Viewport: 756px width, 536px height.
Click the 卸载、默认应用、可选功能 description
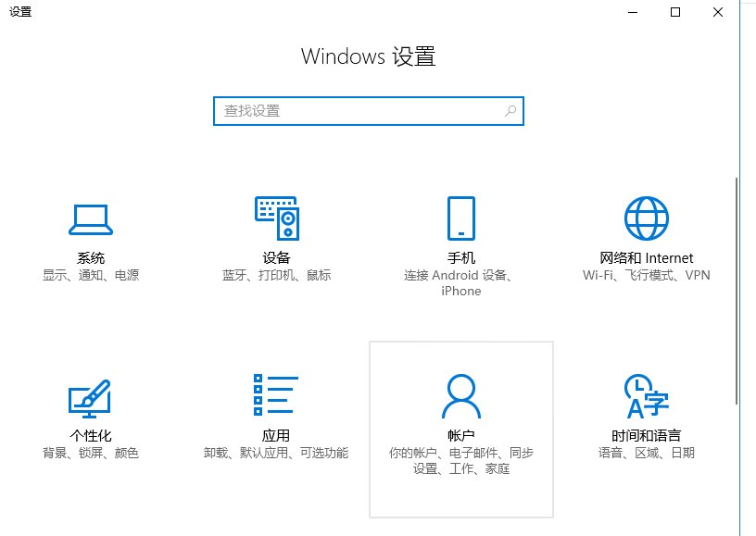(276, 454)
